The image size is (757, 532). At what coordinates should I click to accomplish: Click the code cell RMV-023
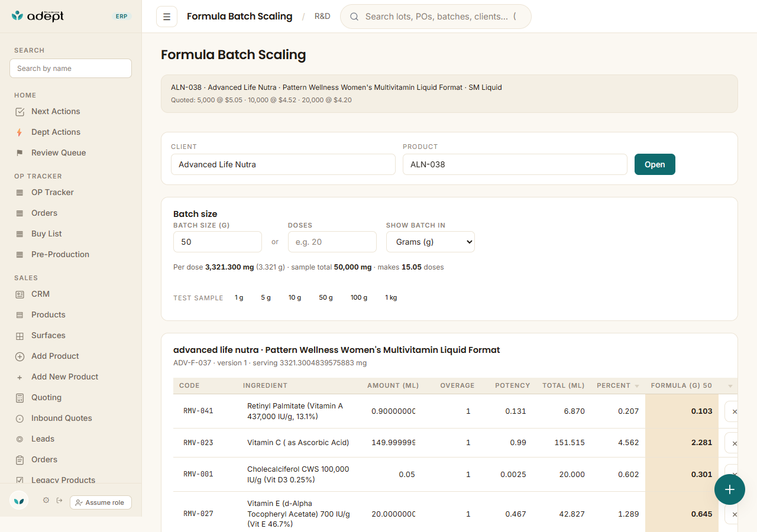coord(198,443)
